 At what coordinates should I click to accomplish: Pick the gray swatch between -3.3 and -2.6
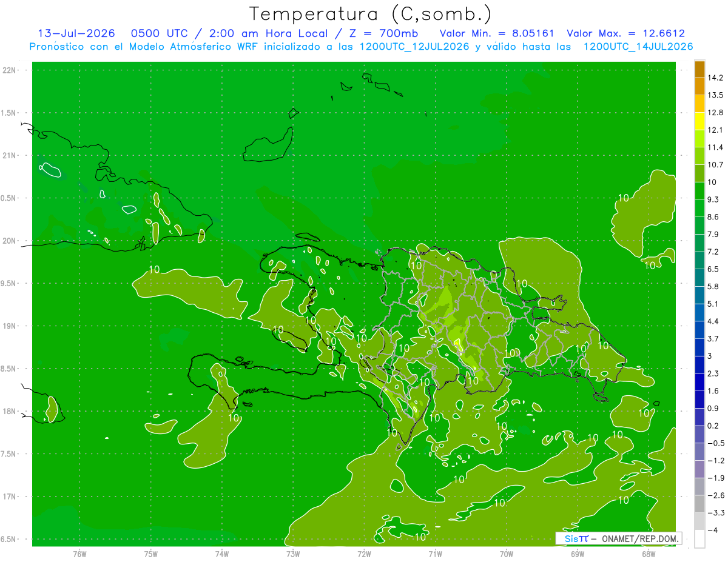click(x=699, y=504)
